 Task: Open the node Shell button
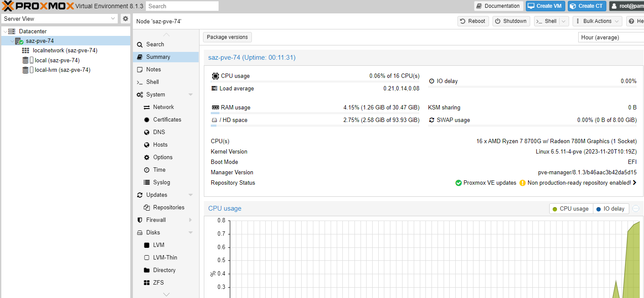click(x=547, y=21)
